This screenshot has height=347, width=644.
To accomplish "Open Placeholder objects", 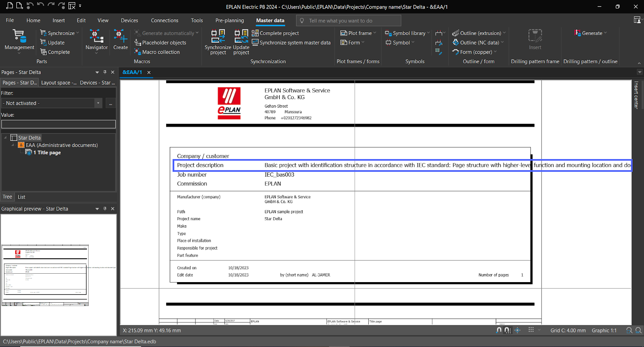I will click(160, 42).
